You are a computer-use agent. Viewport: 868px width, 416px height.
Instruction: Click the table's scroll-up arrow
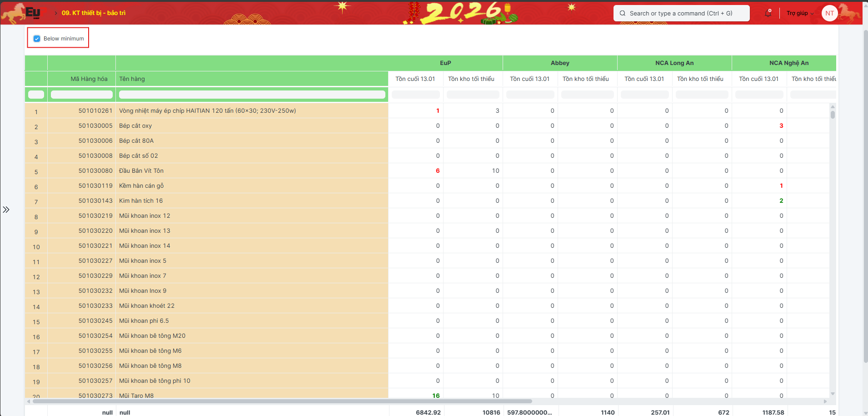coord(833,107)
